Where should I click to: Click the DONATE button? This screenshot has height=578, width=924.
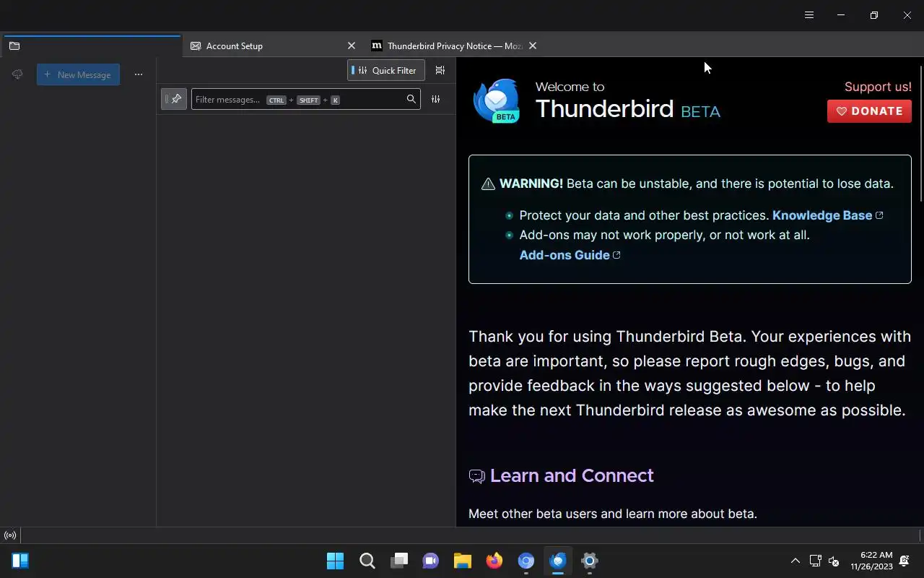(869, 111)
